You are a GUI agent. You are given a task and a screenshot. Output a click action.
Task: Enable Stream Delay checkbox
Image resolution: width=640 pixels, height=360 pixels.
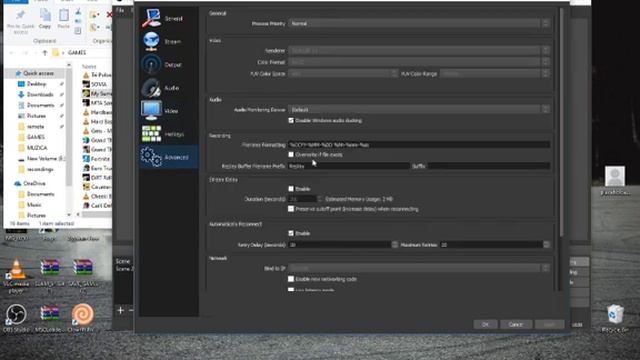tap(291, 189)
